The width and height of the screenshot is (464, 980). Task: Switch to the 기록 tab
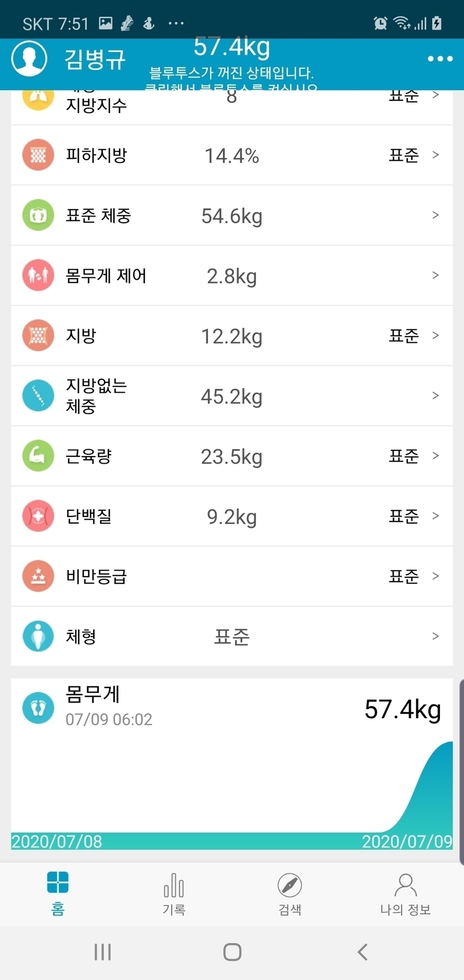(174, 893)
